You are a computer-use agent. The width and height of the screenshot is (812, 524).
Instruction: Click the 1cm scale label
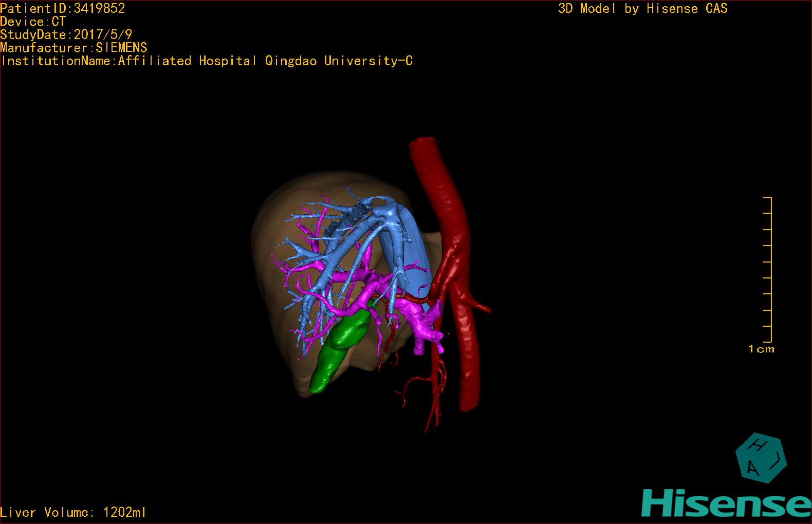[761, 349]
